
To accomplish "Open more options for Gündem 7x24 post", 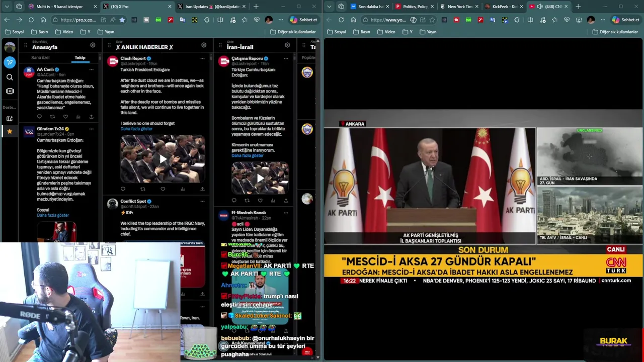I will point(91,129).
